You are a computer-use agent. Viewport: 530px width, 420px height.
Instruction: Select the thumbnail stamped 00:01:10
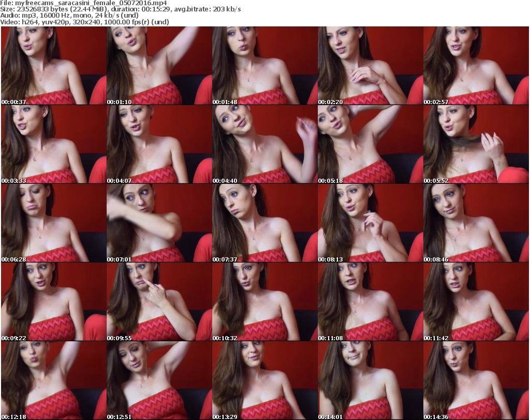[x=159, y=66]
